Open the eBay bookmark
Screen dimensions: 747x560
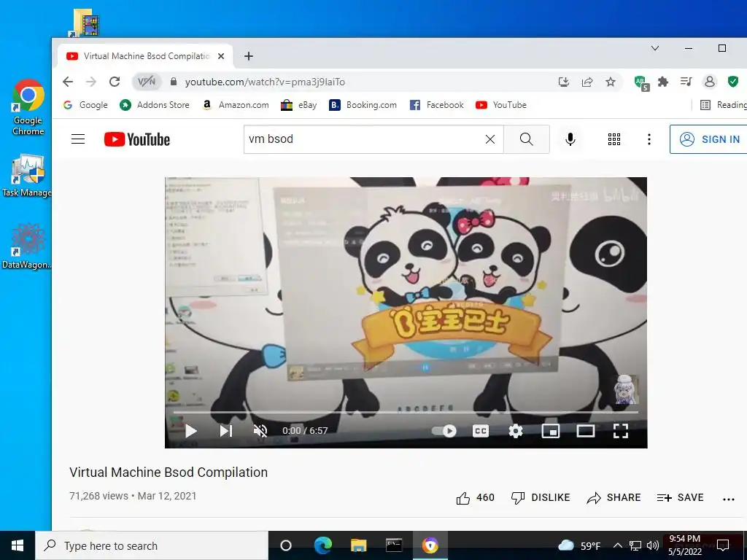(x=298, y=105)
